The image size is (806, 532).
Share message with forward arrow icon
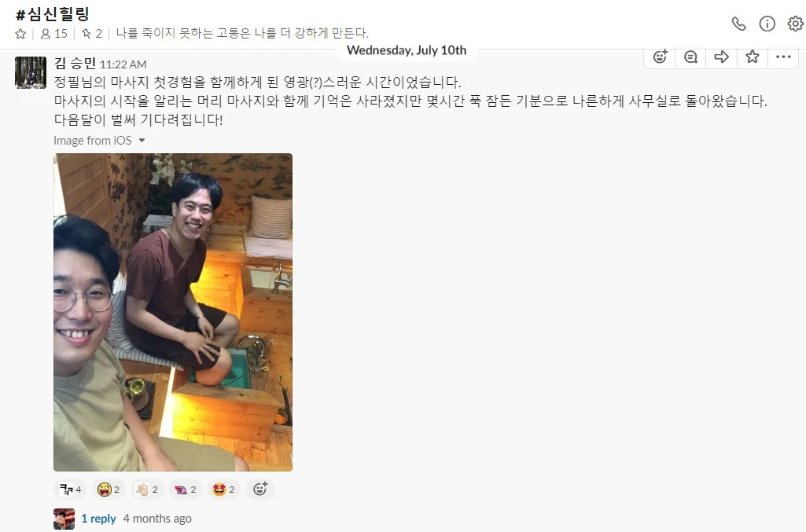(x=721, y=57)
